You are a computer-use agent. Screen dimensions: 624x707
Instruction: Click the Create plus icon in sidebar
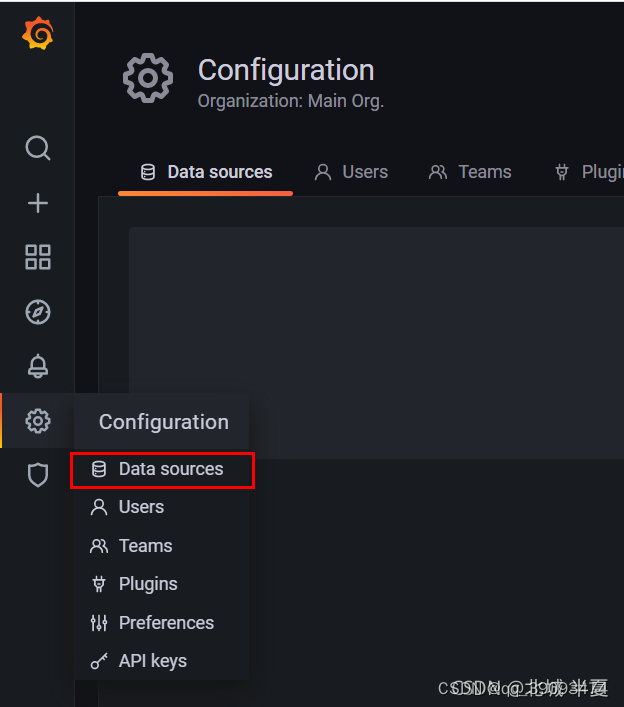[37, 203]
